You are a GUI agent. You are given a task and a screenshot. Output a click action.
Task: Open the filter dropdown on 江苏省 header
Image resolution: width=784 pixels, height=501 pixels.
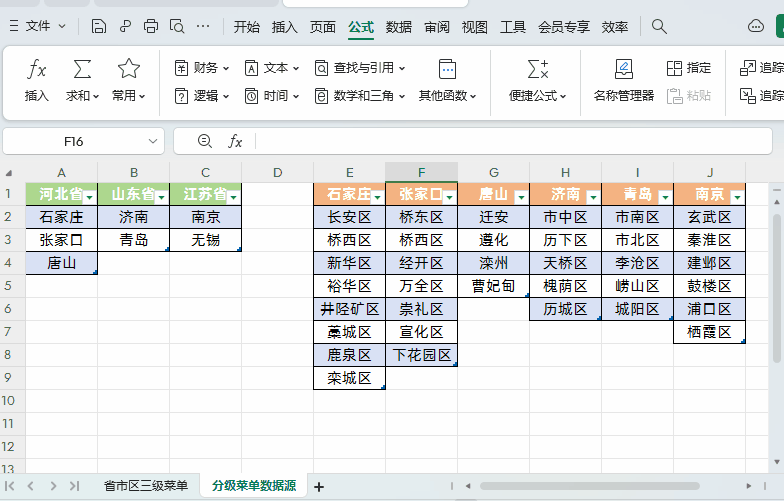coord(234,198)
